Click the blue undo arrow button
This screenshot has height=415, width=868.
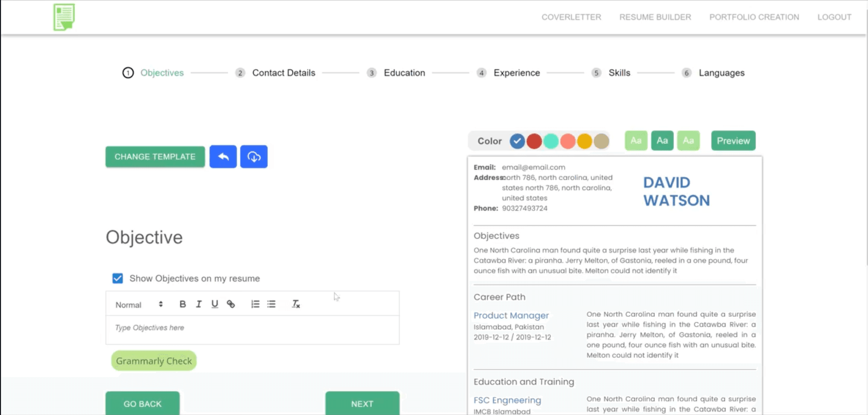tap(223, 157)
